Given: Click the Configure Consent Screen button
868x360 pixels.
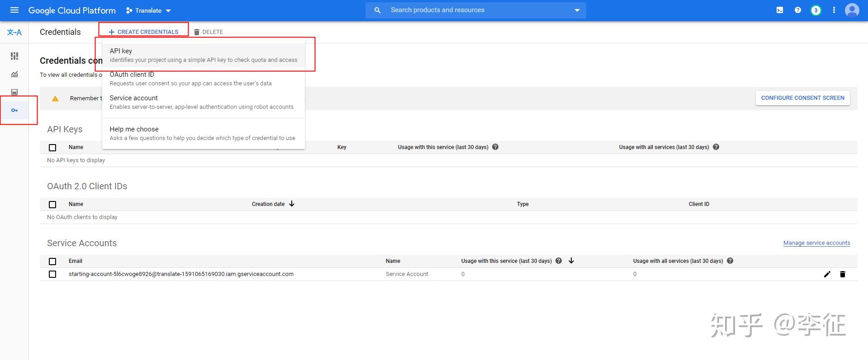Looking at the screenshot, I should (802, 98).
